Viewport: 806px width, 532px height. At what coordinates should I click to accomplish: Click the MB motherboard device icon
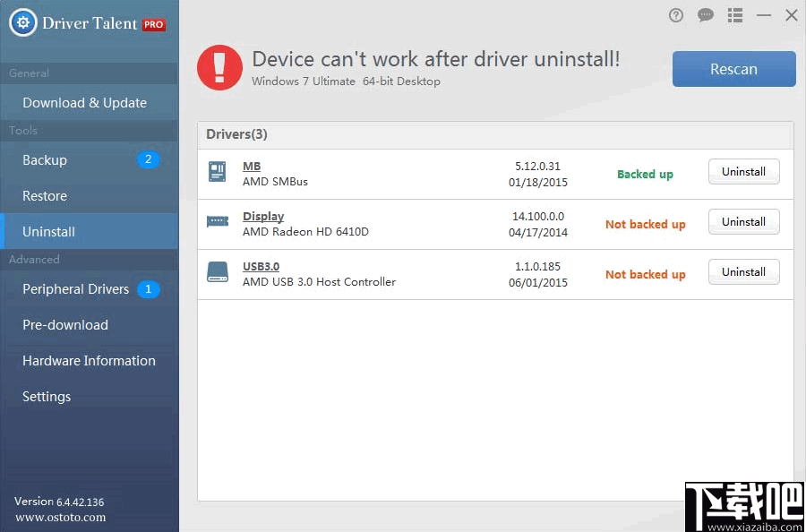(216, 168)
